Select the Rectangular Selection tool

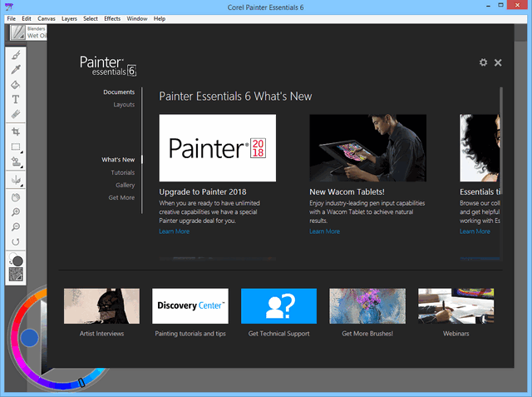point(16,146)
